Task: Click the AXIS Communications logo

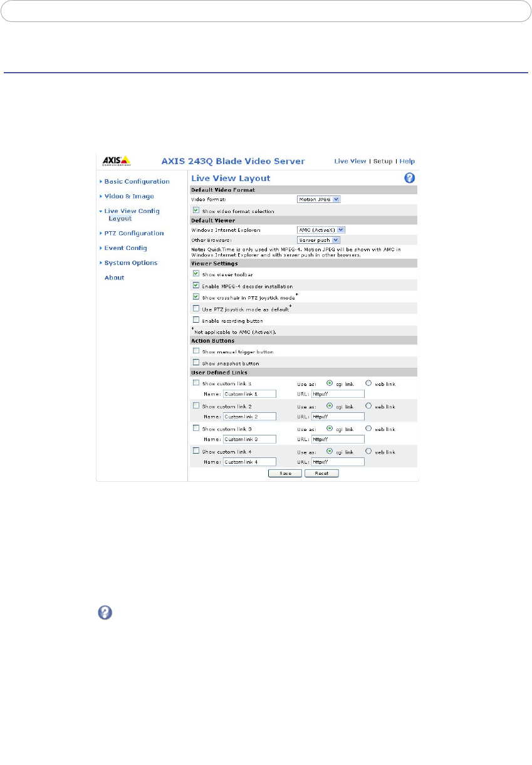Action: coord(116,160)
